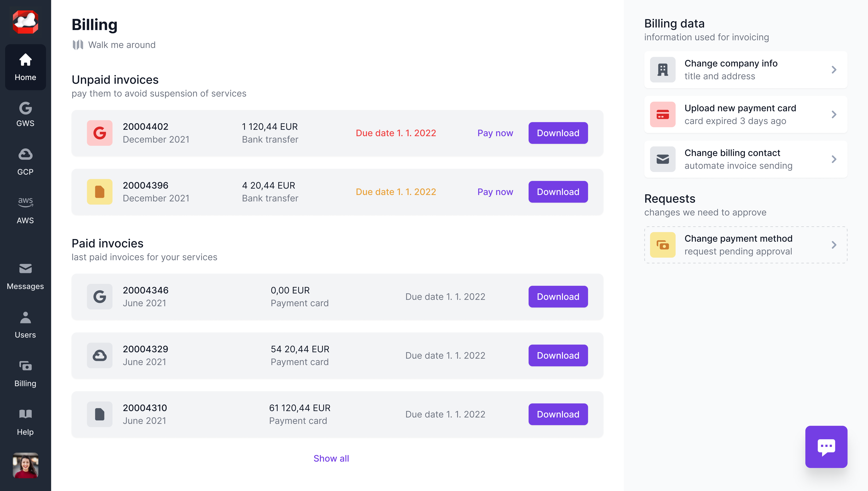Click the red payment card icon
868x491 pixels.
pos(662,114)
